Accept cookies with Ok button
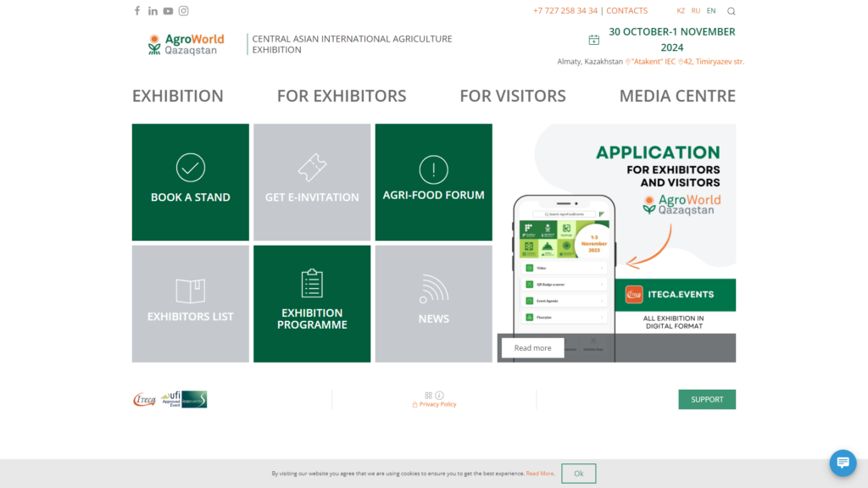Screen dimensions: 868x488 (578, 474)
